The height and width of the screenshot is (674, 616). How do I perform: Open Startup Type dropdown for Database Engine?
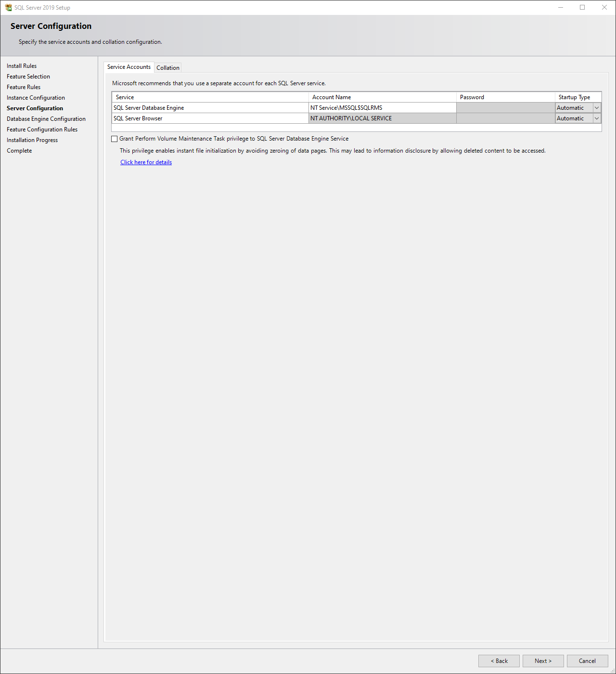597,108
